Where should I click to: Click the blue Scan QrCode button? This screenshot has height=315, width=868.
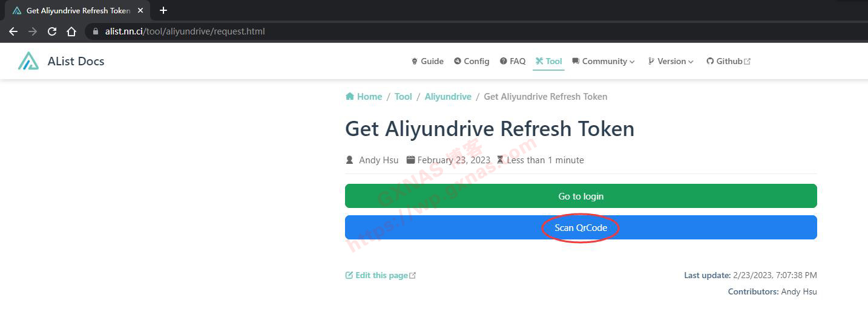pos(581,227)
